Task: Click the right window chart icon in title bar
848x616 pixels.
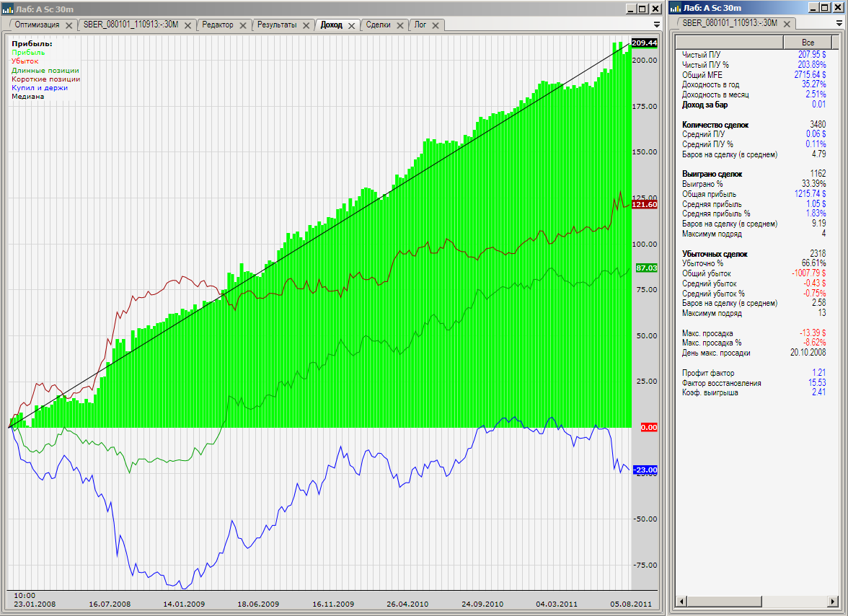Action: 676,8
